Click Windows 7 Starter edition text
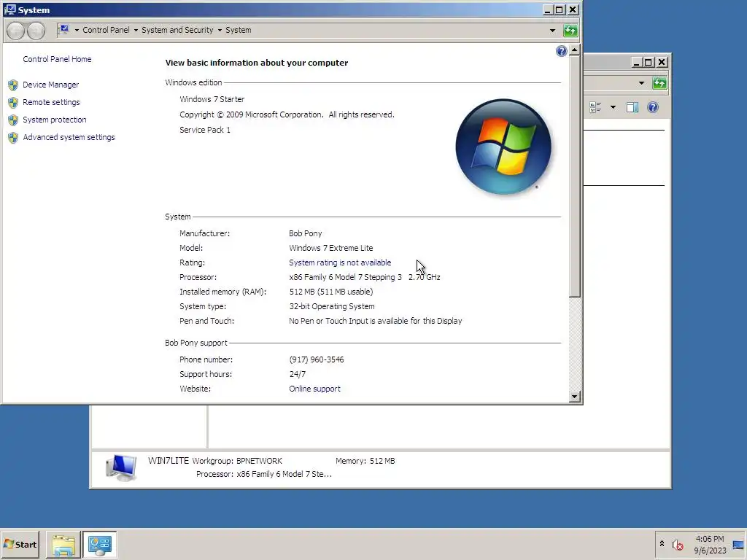 point(212,99)
